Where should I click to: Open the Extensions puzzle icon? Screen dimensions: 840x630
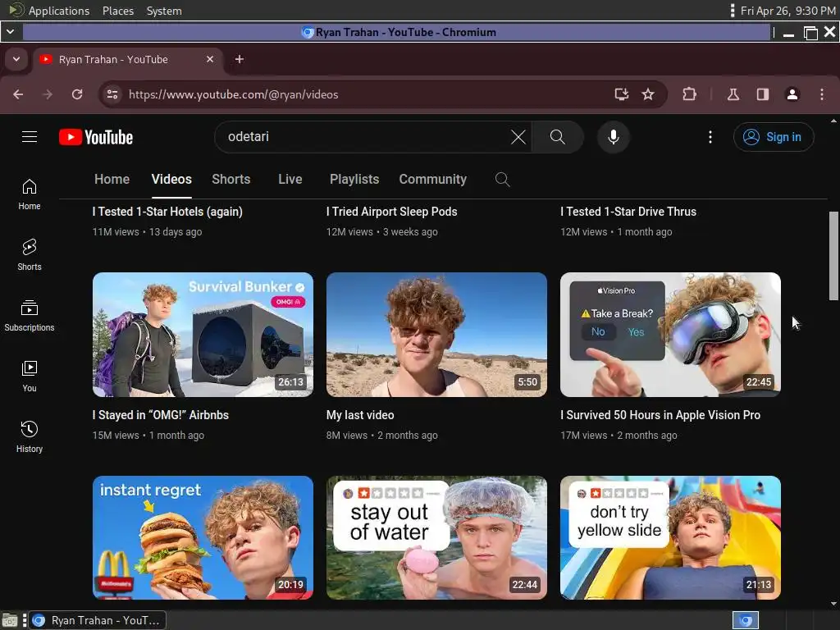tap(689, 94)
